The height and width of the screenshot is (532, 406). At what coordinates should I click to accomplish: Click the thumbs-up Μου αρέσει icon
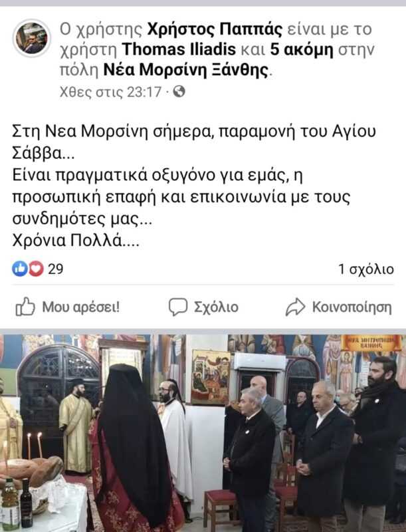point(25,307)
